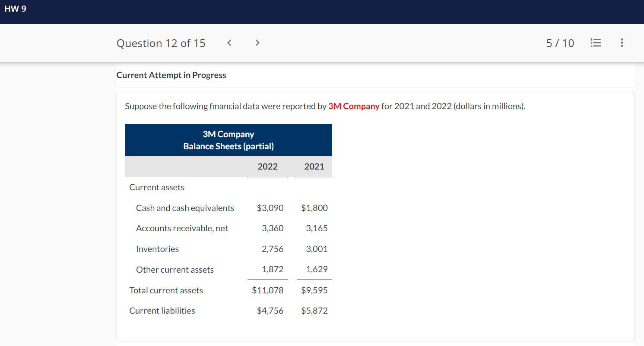
Task: Click the 5 / 10 score indicator
Action: (560, 43)
